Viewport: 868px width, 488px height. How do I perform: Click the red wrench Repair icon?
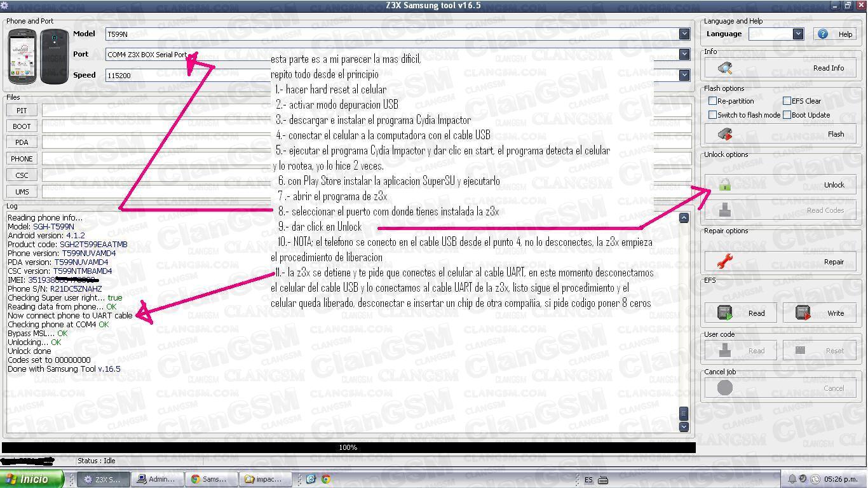click(x=724, y=261)
